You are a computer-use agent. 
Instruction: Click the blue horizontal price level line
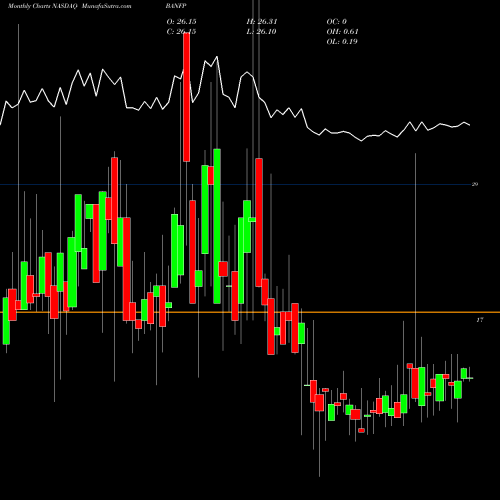click(235, 185)
